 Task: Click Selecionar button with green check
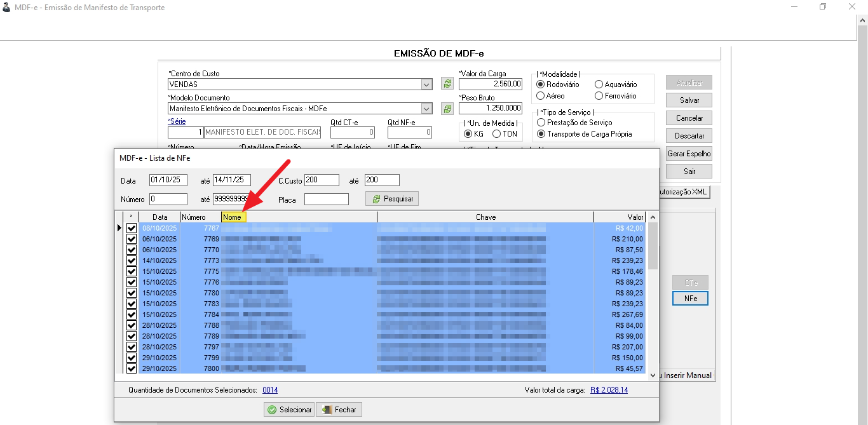289,410
